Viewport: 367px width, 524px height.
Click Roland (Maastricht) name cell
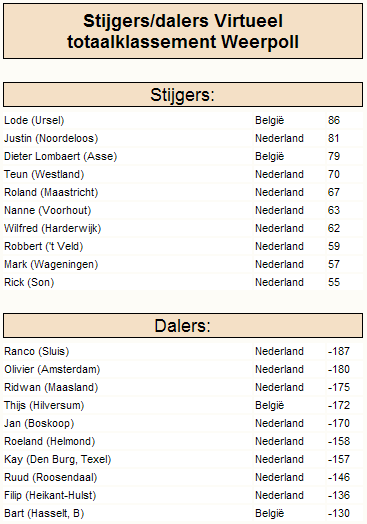point(51,192)
